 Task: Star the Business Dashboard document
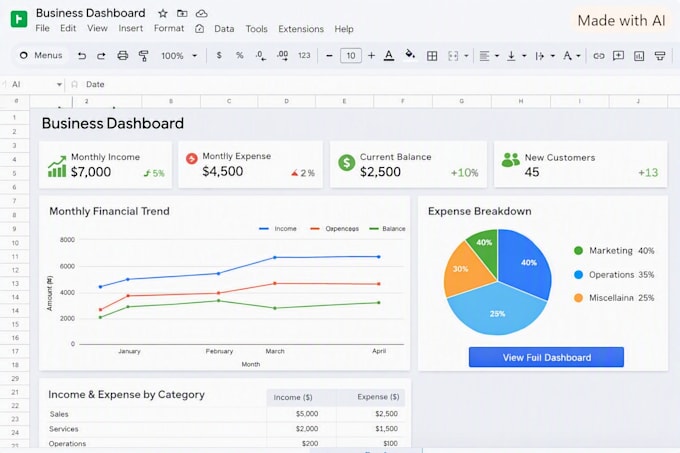coord(163,13)
